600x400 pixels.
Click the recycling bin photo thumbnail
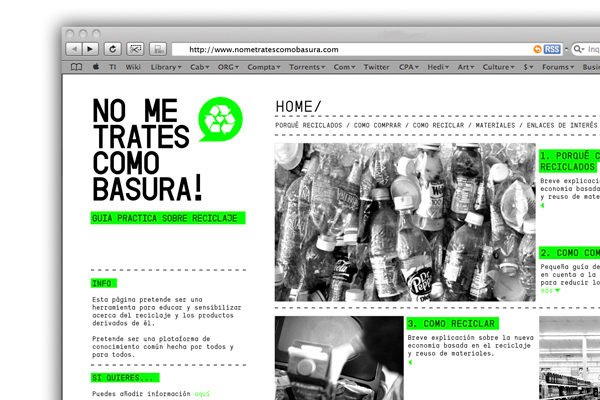pos(339,358)
